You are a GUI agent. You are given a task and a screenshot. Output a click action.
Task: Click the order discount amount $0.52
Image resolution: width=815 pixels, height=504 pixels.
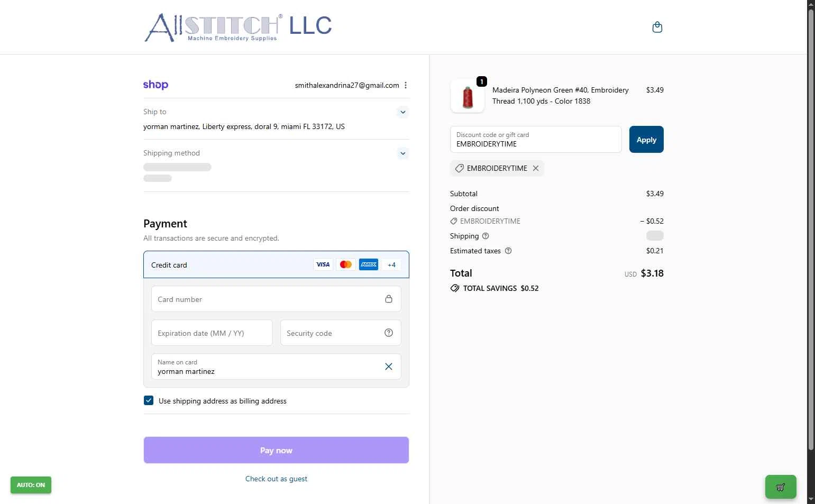pyautogui.click(x=652, y=221)
